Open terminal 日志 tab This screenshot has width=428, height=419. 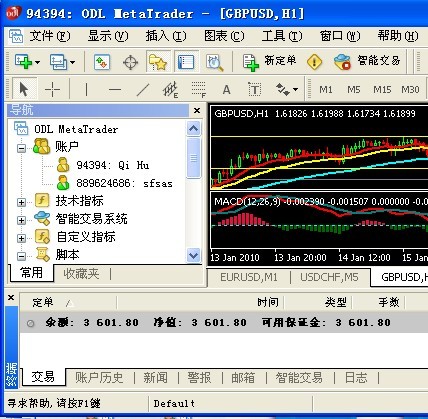click(356, 378)
